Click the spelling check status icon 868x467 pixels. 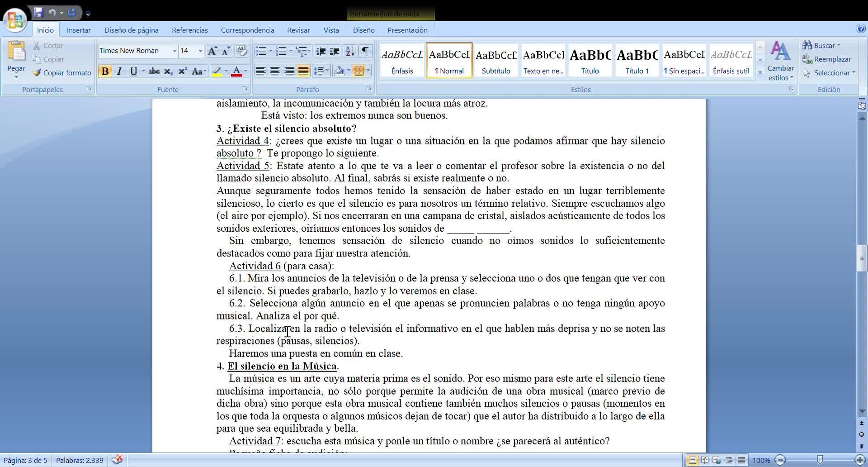117,460
